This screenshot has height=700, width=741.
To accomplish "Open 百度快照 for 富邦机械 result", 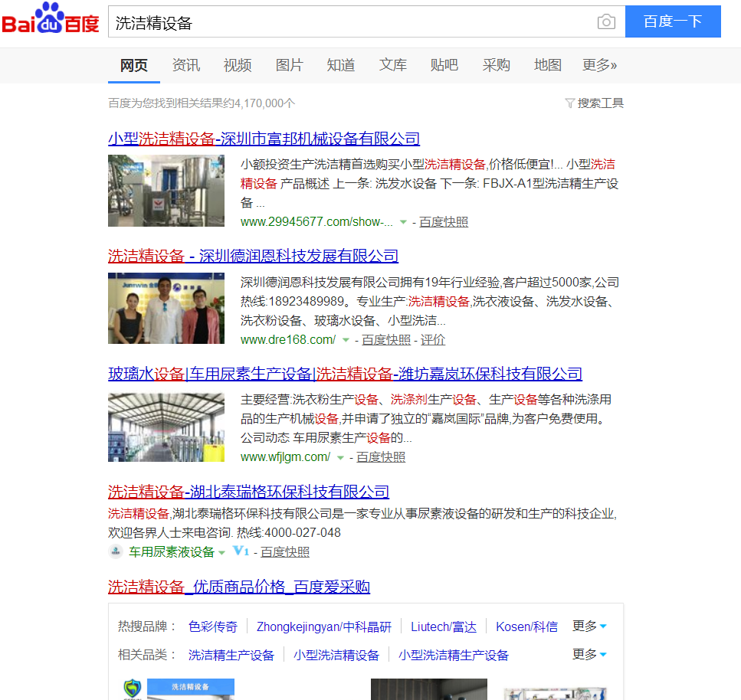I will [x=443, y=222].
